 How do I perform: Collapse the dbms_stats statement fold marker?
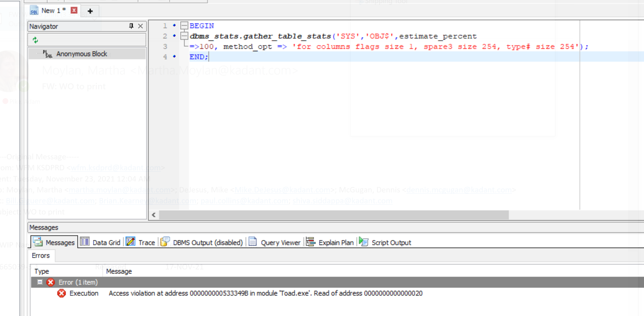pos(184,36)
